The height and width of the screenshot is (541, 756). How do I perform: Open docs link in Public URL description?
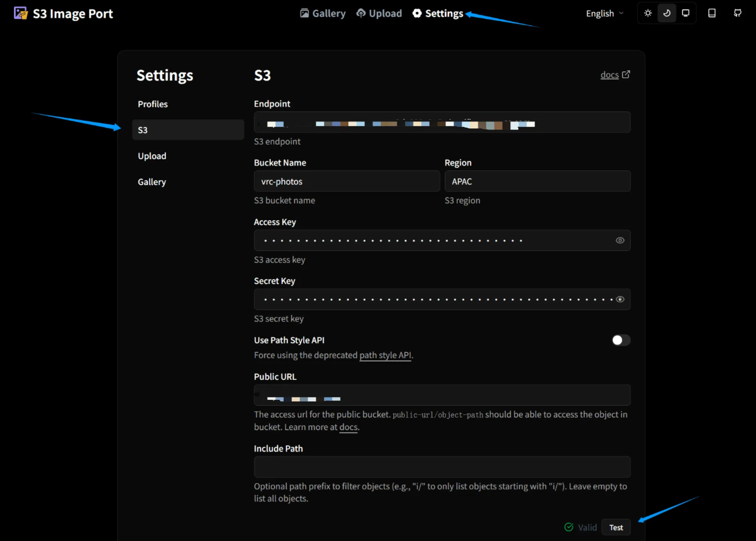349,427
